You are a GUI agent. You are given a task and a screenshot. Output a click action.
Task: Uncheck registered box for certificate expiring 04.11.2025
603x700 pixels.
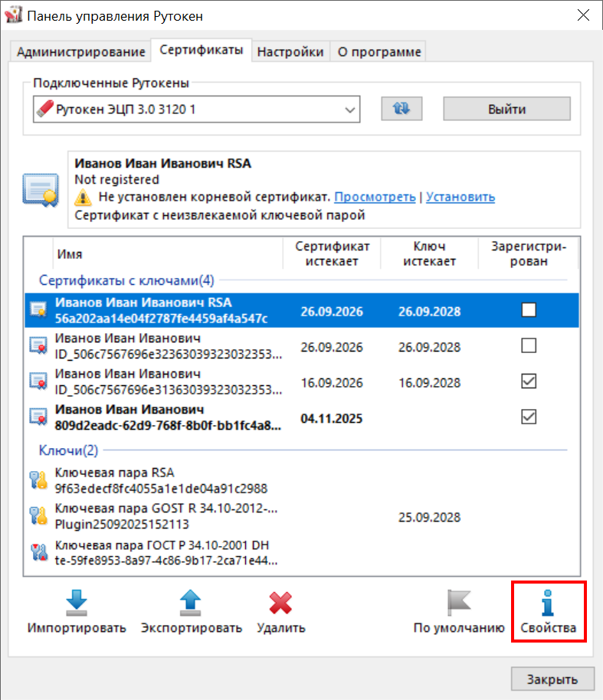click(x=528, y=417)
